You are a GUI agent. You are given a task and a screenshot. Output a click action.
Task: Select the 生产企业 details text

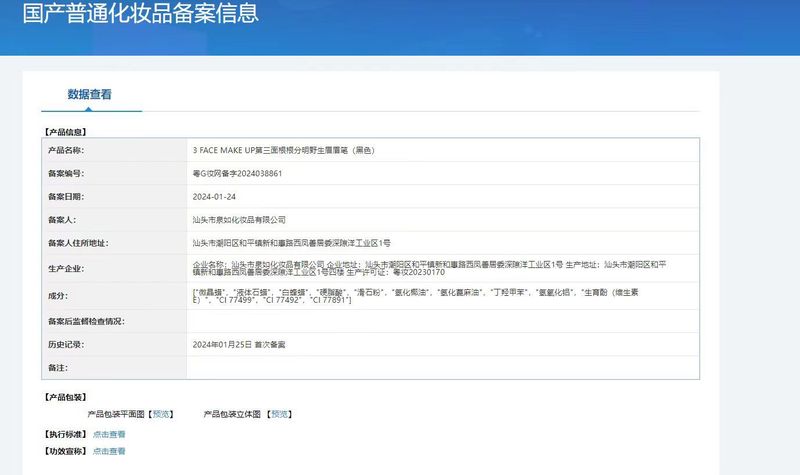[430, 268]
